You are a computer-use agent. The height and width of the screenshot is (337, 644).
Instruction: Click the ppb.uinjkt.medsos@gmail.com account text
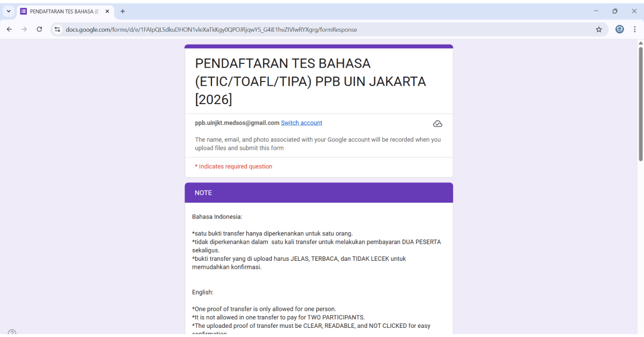[x=237, y=122]
